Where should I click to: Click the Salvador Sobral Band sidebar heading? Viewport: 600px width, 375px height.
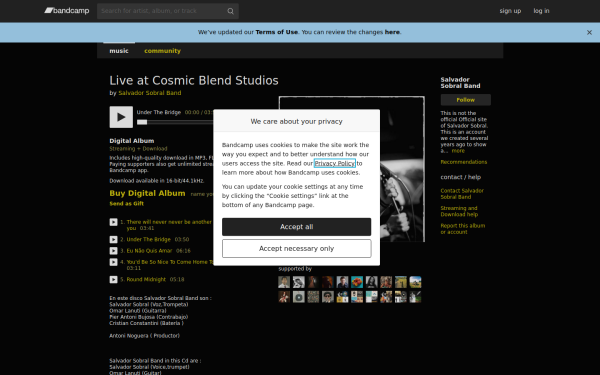[x=460, y=83]
